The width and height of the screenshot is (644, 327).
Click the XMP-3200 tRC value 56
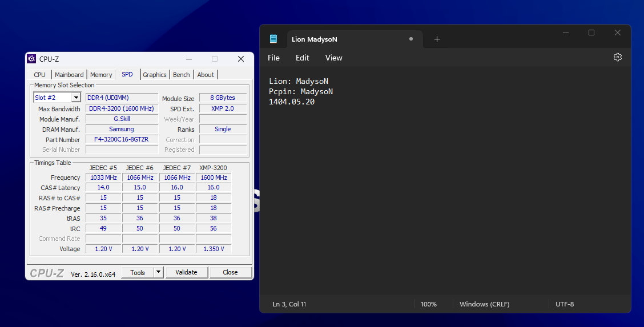coord(214,228)
